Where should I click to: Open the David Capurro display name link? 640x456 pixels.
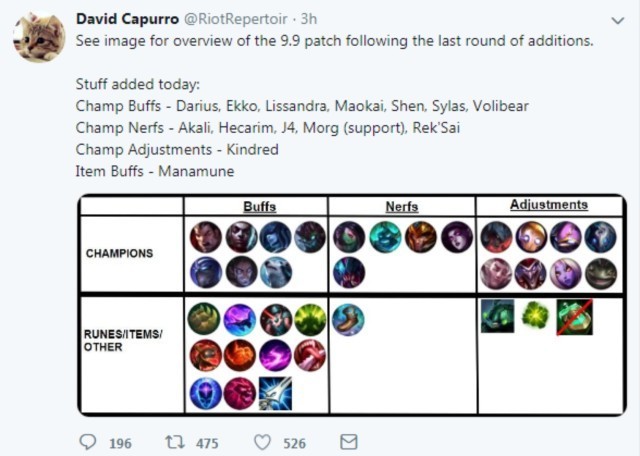[x=127, y=19]
